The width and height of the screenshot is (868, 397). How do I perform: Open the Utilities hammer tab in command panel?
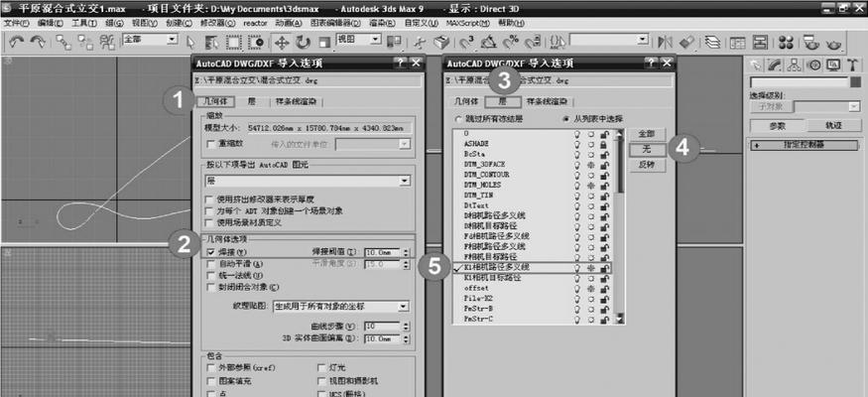[x=852, y=65]
